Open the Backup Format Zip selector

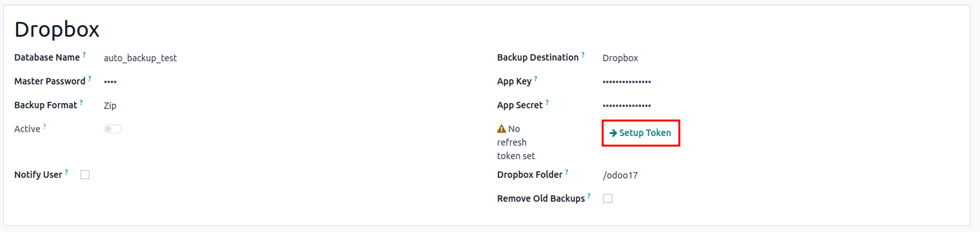[x=110, y=106]
